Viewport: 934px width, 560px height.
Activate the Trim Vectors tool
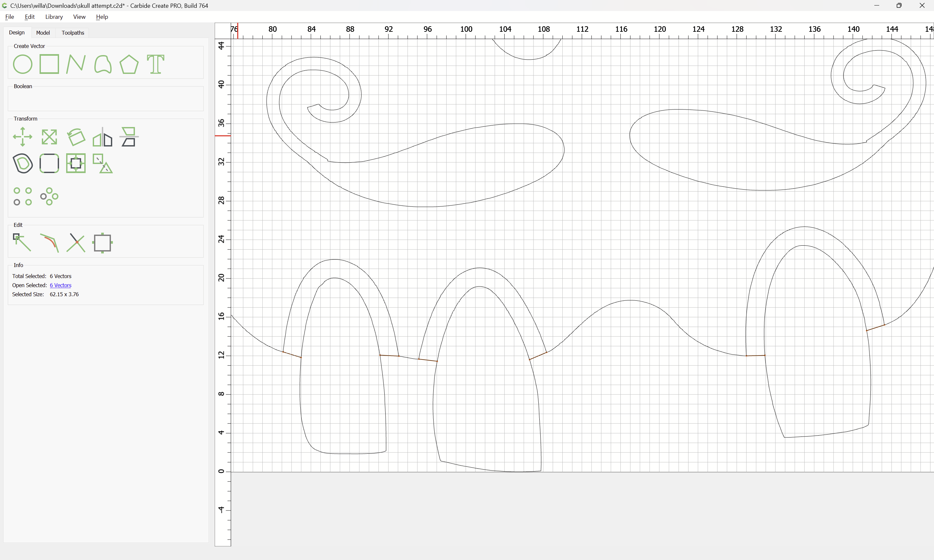click(76, 243)
